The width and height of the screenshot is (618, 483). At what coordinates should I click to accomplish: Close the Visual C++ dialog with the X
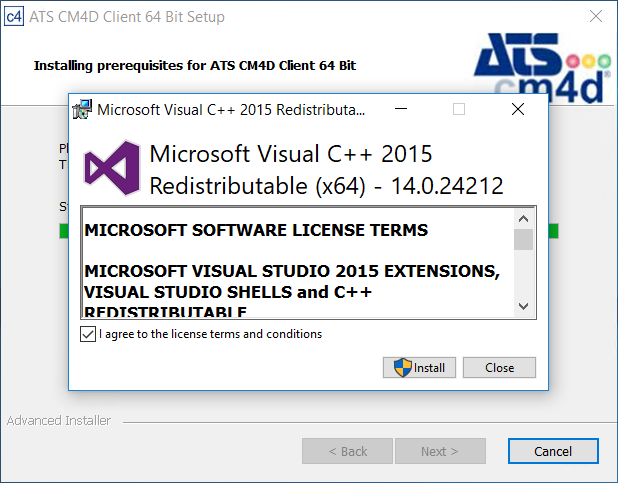coord(517,109)
